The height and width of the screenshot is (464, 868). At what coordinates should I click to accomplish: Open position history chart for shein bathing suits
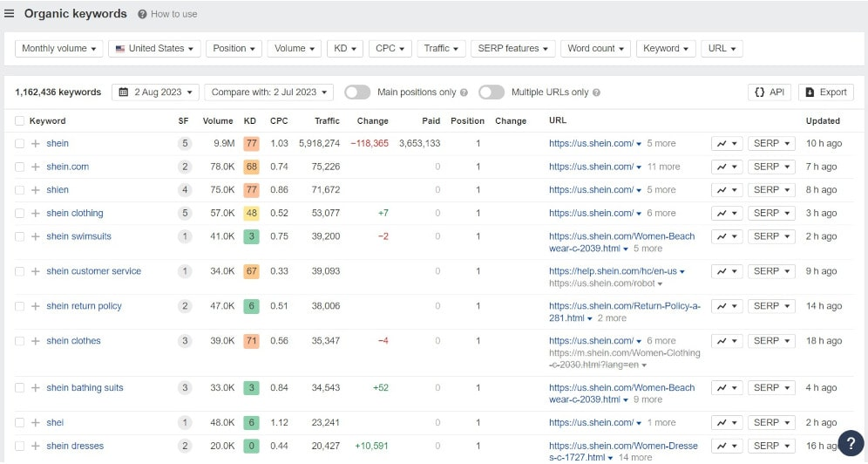[727, 388]
